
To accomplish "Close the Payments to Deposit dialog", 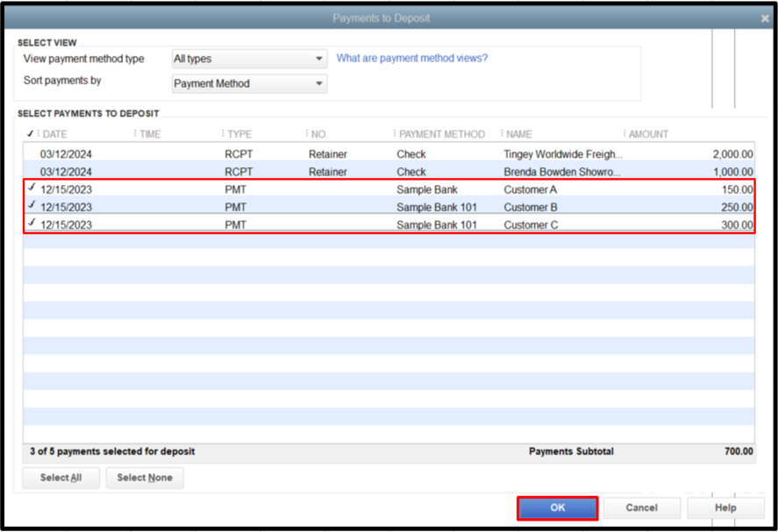I will pos(764,18).
